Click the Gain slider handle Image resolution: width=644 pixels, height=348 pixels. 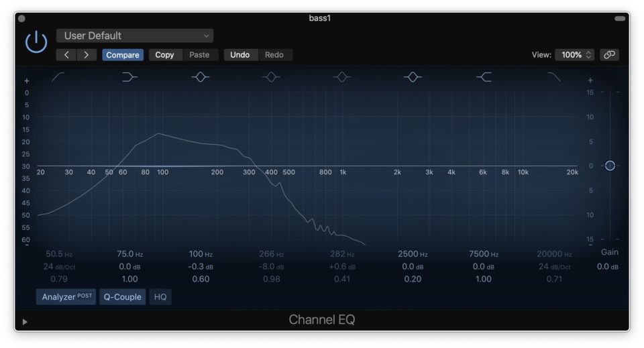point(610,166)
